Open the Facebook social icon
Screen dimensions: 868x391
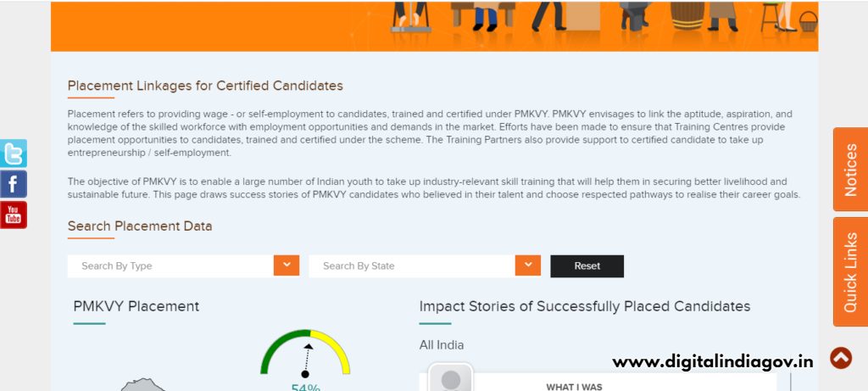coord(14,184)
